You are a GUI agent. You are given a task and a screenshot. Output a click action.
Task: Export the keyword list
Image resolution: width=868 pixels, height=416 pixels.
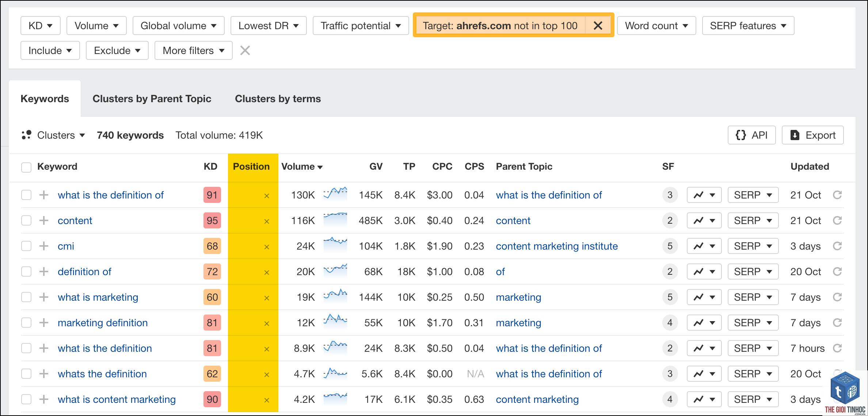pyautogui.click(x=812, y=135)
